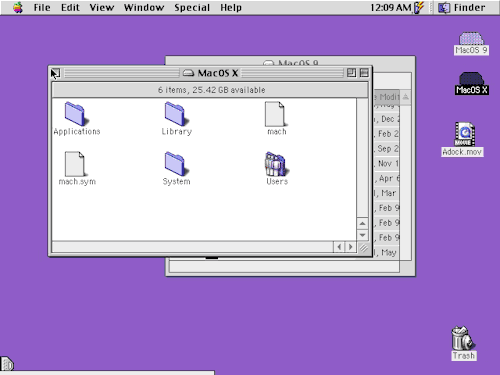Open the Window menu

tap(144, 7)
